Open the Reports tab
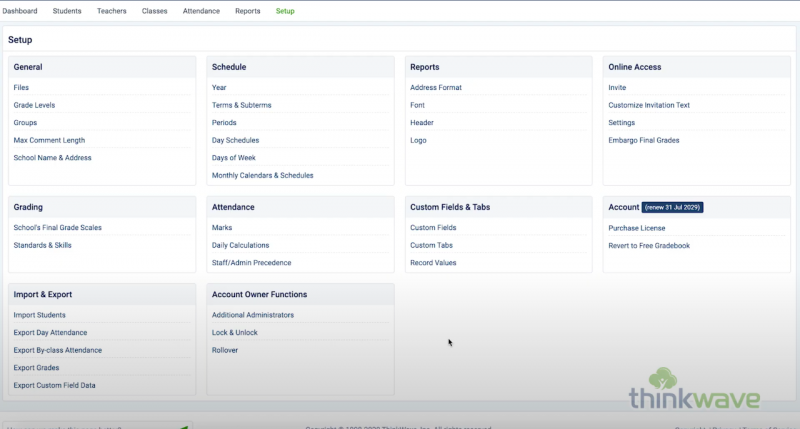The image size is (800, 429). click(247, 11)
